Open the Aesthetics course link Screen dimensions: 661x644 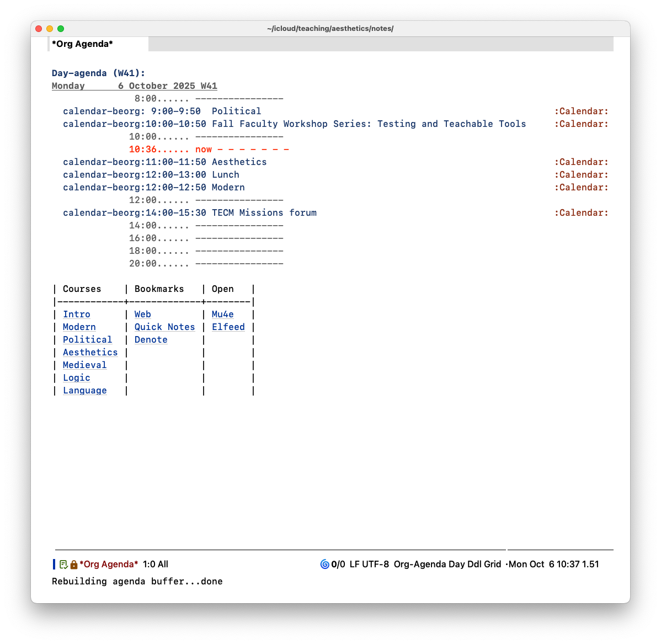tap(90, 353)
